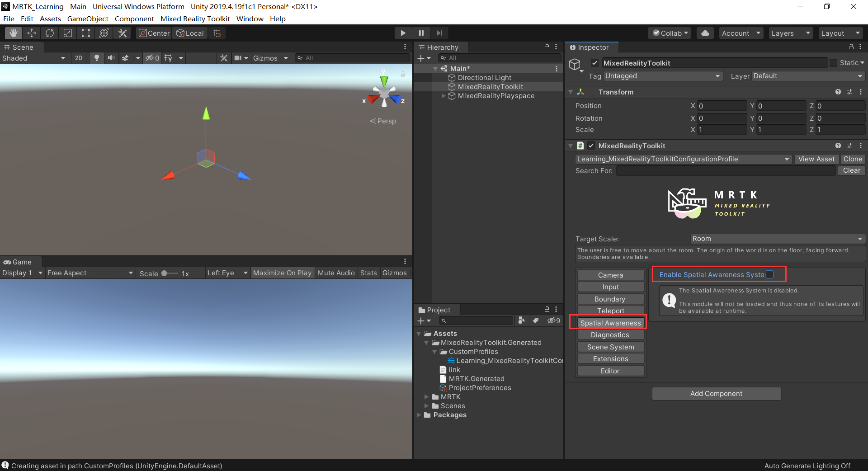
Task: Select the Rotate tool
Action: click(x=50, y=33)
